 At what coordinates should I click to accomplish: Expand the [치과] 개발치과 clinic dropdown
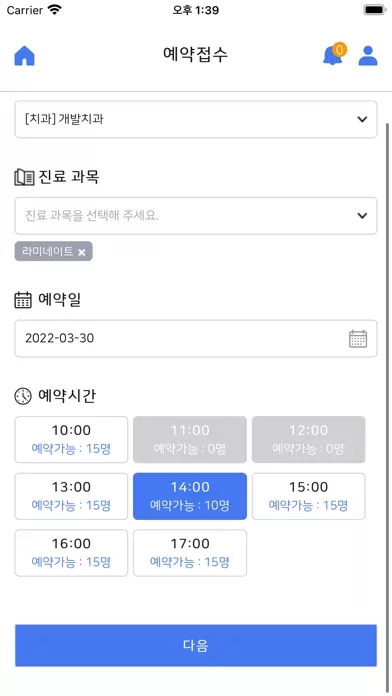196,119
